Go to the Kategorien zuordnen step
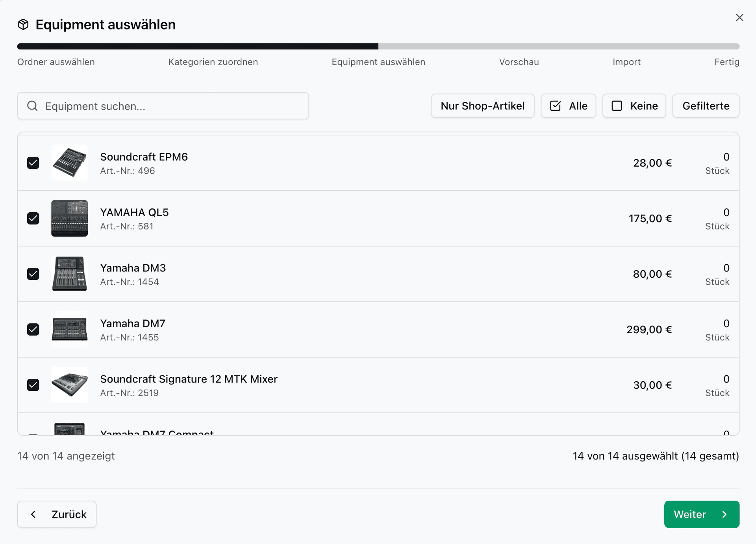 tap(213, 62)
